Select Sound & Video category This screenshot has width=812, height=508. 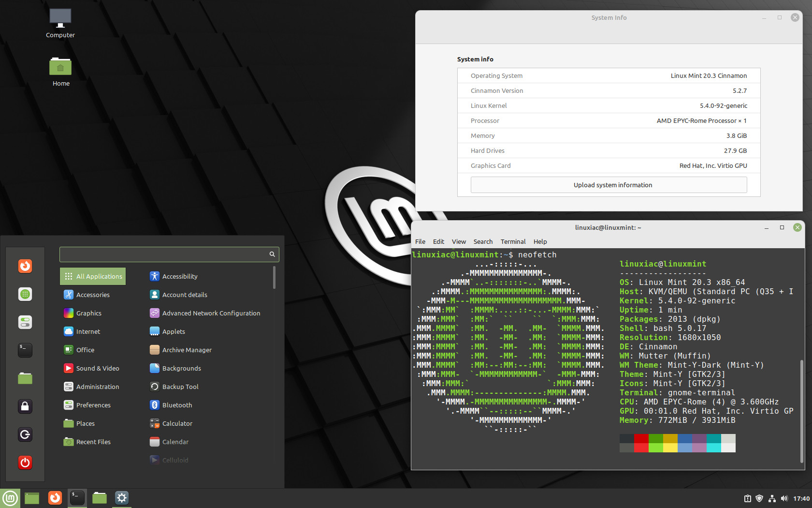pyautogui.click(x=91, y=368)
